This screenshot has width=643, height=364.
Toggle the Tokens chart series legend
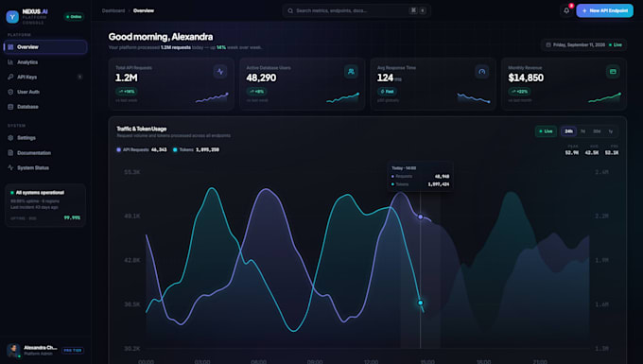(196, 149)
